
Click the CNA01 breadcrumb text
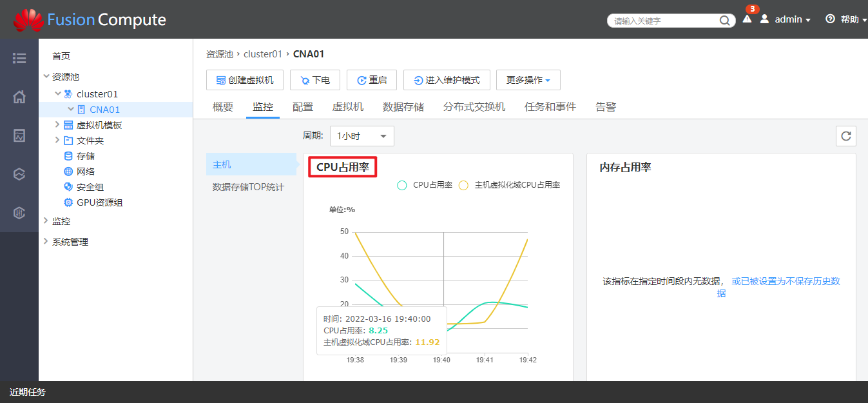[x=309, y=54]
